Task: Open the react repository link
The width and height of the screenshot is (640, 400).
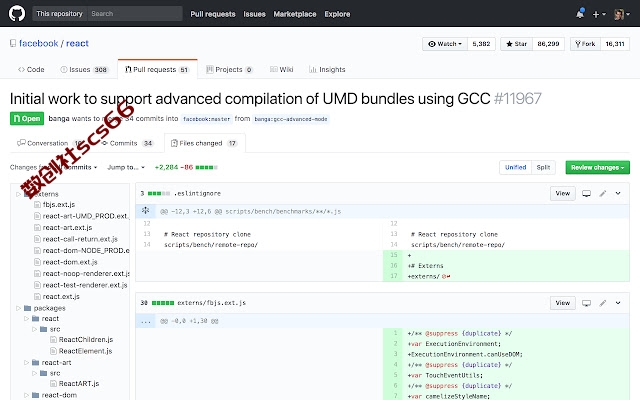Action: (77, 43)
